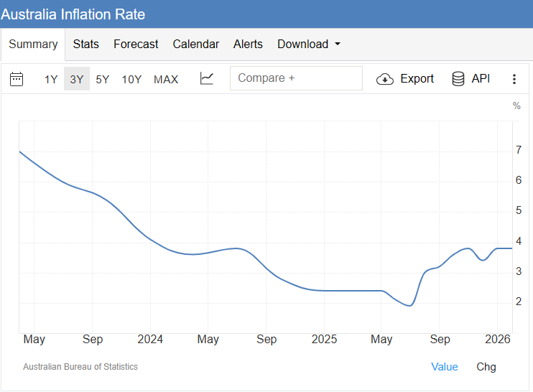The height and width of the screenshot is (392, 533).
Task: Select the 1Y time range
Action: [x=51, y=79]
